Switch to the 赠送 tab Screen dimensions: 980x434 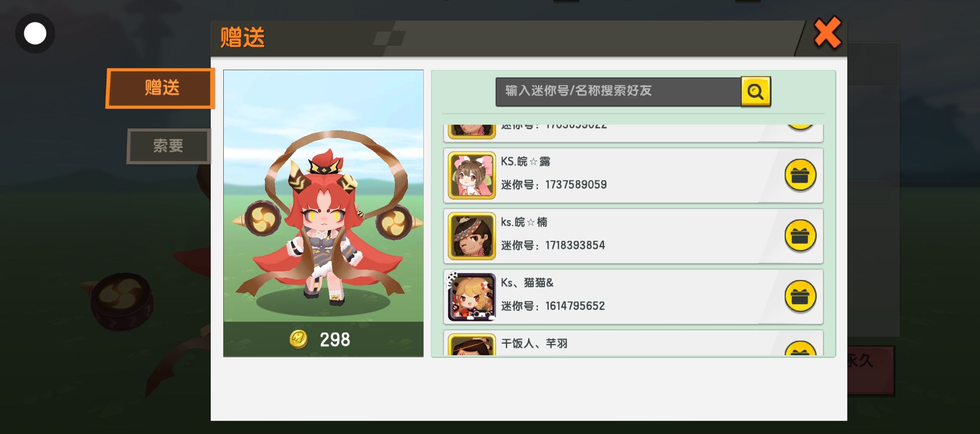160,88
